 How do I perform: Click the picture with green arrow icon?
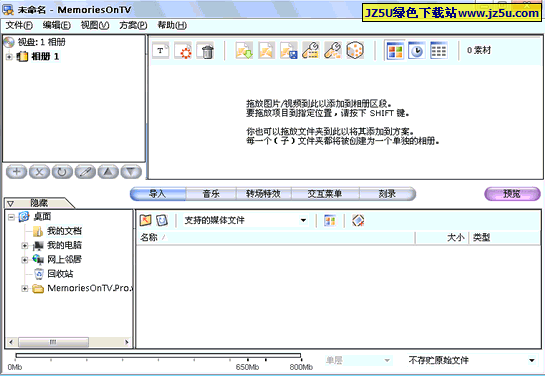[x=244, y=51]
